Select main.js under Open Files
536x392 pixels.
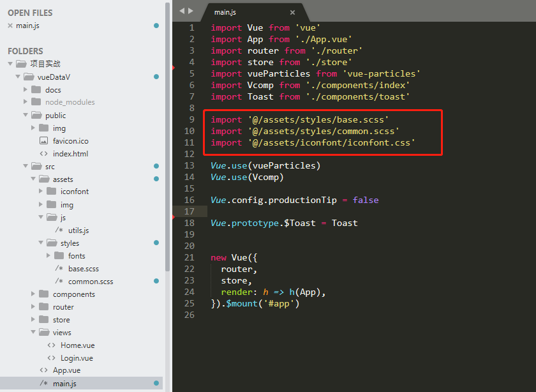pyautogui.click(x=27, y=26)
